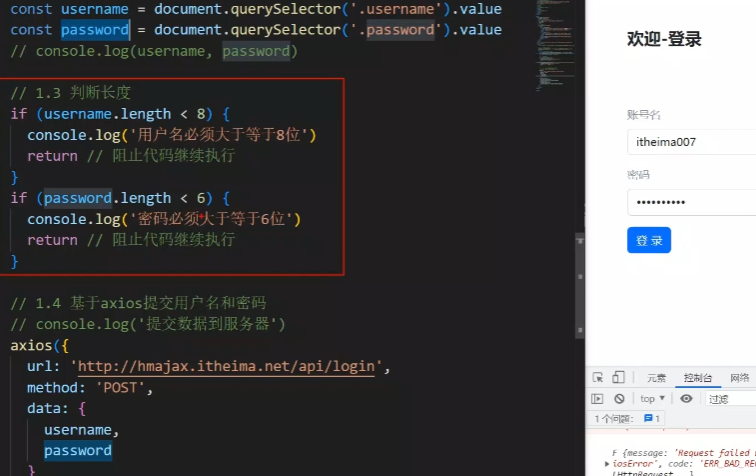Open the issues badge icon
The height and width of the screenshot is (476, 756).
coord(651,418)
